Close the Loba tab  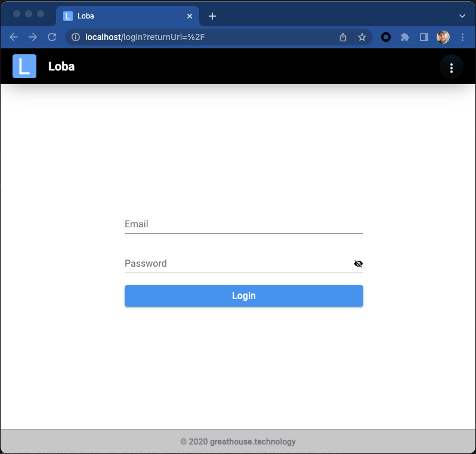[x=190, y=16]
